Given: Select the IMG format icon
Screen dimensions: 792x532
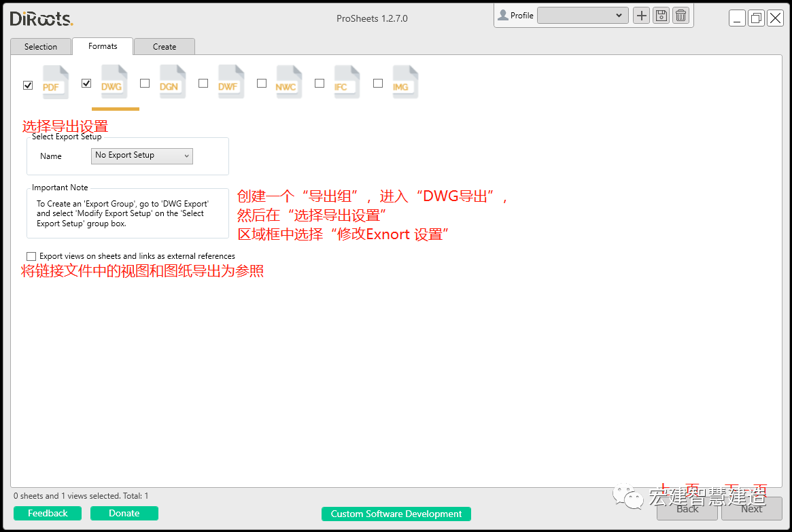Looking at the screenshot, I should coord(405,82).
